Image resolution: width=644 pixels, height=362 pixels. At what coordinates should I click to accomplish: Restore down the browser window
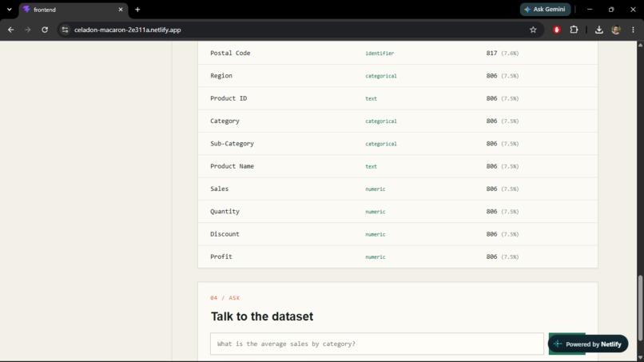(611, 9)
